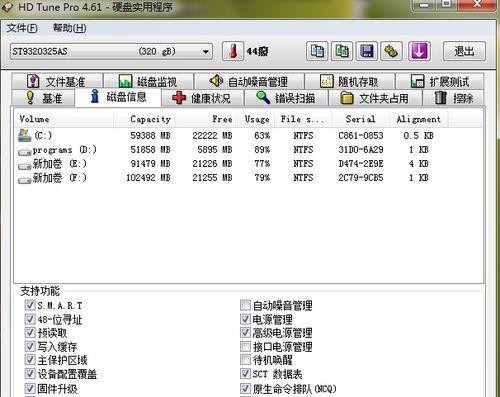
Task: Toggle the 写入缓存 checkbox
Action: (30, 346)
